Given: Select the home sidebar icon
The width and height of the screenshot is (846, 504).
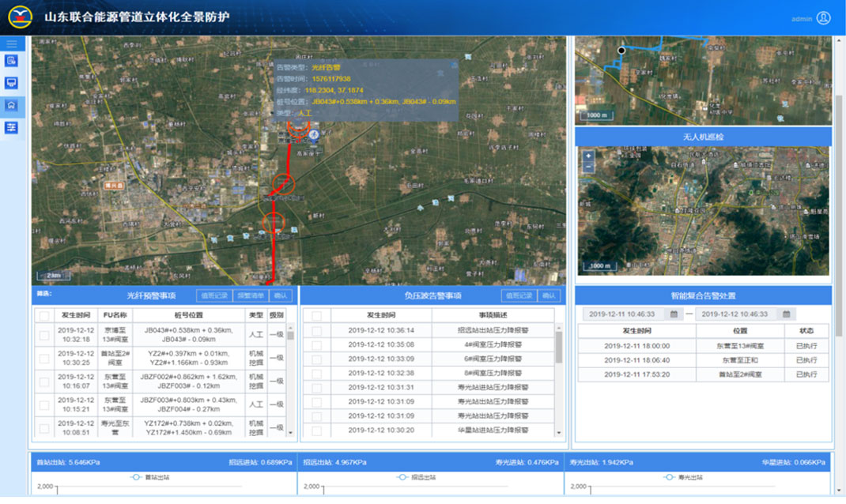Looking at the screenshot, I should pyautogui.click(x=12, y=105).
